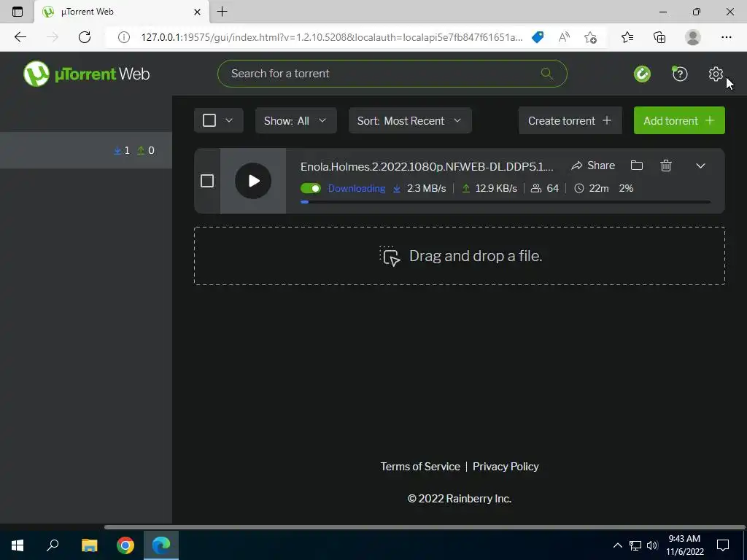Click the green speed upgrade icon in header
This screenshot has width=747, height=560.
[x=642, y=74]
